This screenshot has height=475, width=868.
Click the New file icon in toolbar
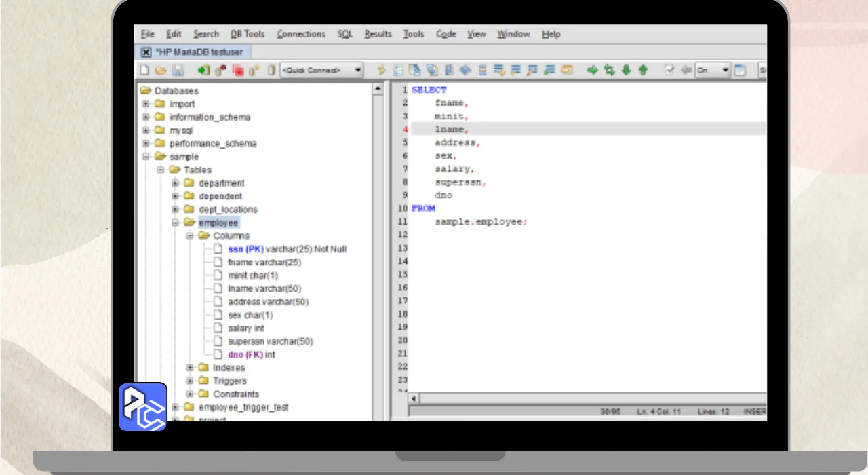coord(144,70)
